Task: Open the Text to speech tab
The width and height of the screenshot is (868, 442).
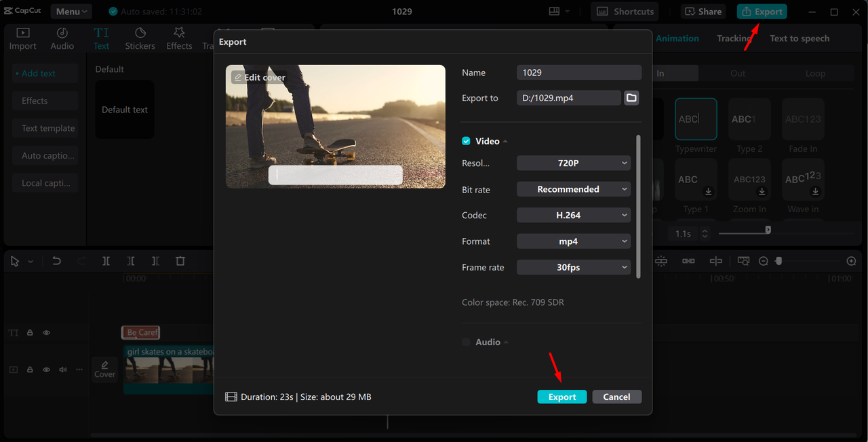Action: point(800,39)
